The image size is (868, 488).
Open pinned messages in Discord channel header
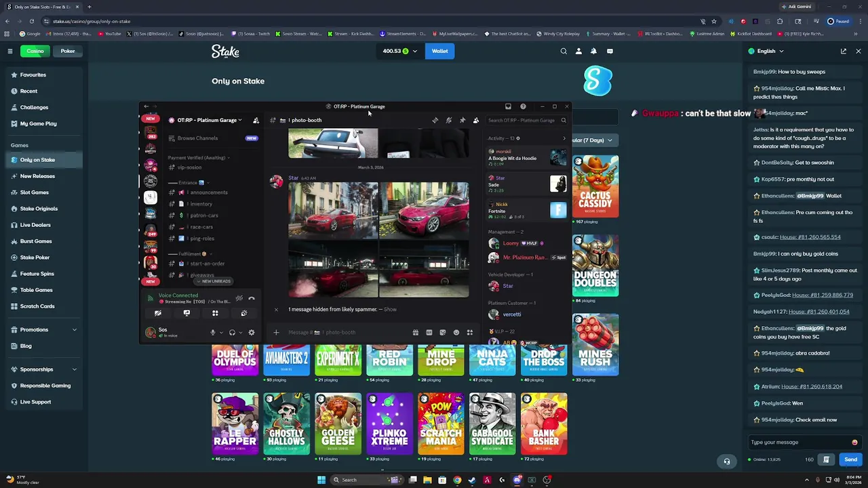click(x=462, y=120)
